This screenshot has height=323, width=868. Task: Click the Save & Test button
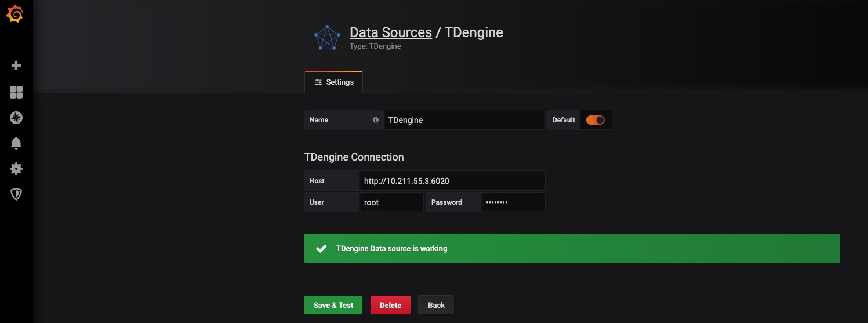(333, 305)
